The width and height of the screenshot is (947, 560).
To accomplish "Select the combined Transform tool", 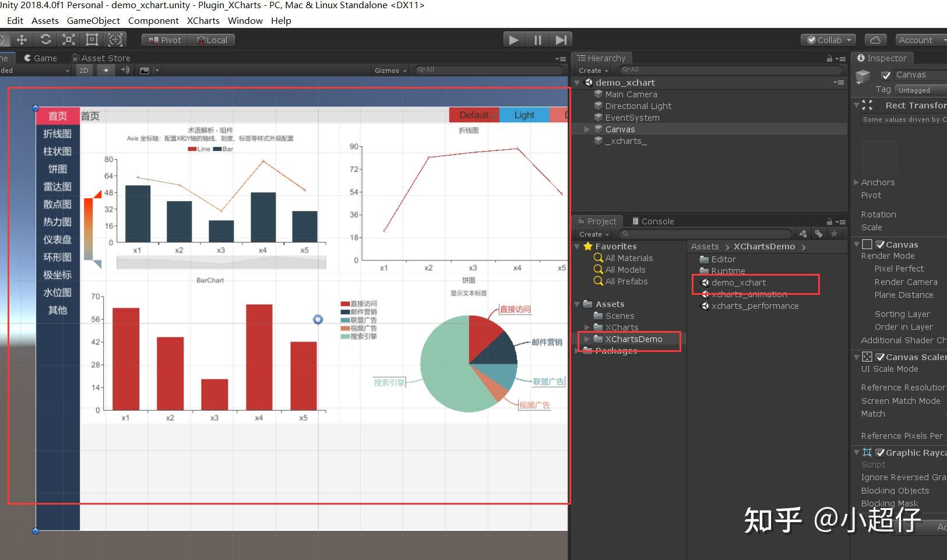I will [115, 40].
